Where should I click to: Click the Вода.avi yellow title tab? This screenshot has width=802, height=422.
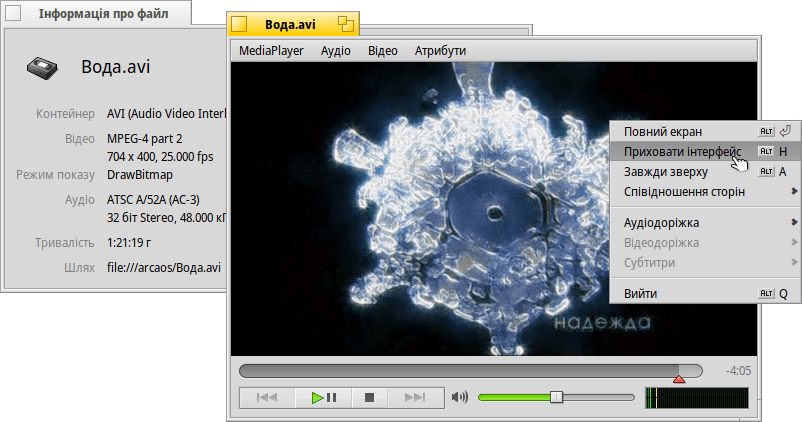[x=293, y=24]
